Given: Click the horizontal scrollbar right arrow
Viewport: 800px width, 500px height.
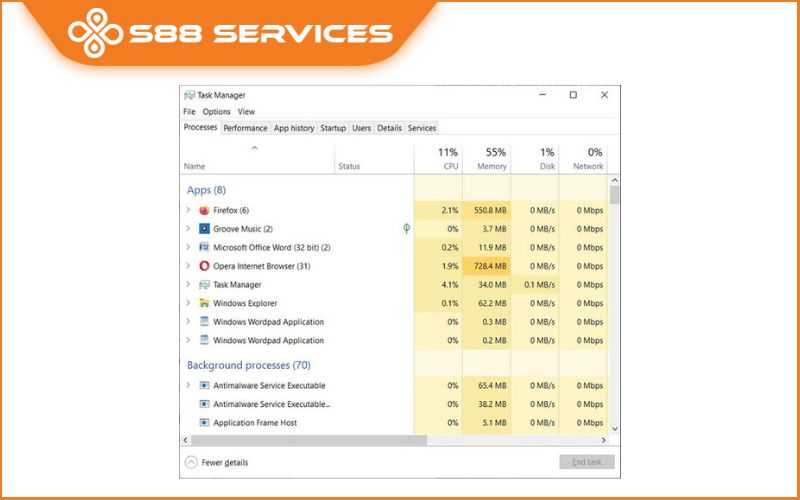Looking at the screenshot, I should tap(604, 440).
